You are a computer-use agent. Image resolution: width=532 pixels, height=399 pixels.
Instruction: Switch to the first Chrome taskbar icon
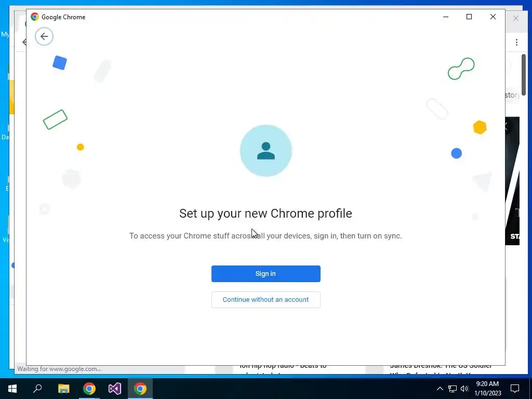(x=89, y=389)
